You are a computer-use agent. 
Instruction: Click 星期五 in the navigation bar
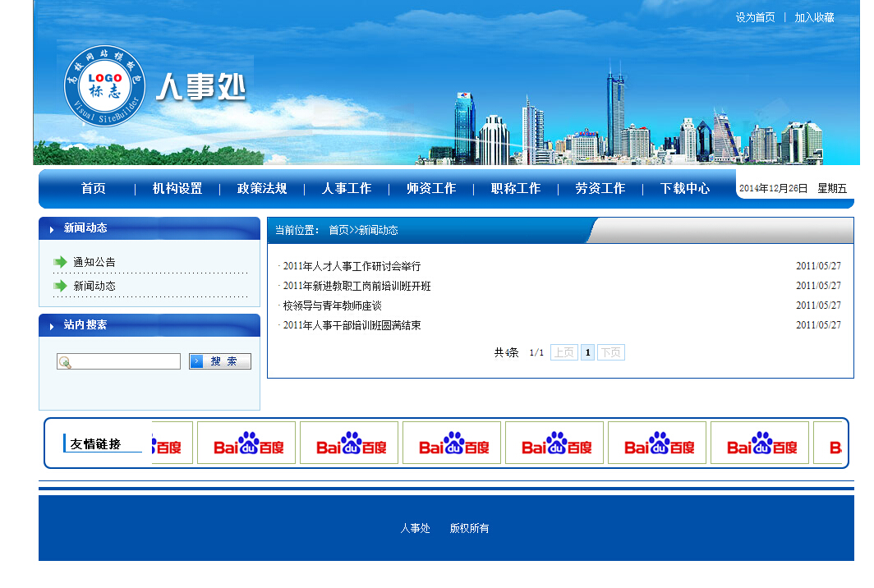point(832,188)
